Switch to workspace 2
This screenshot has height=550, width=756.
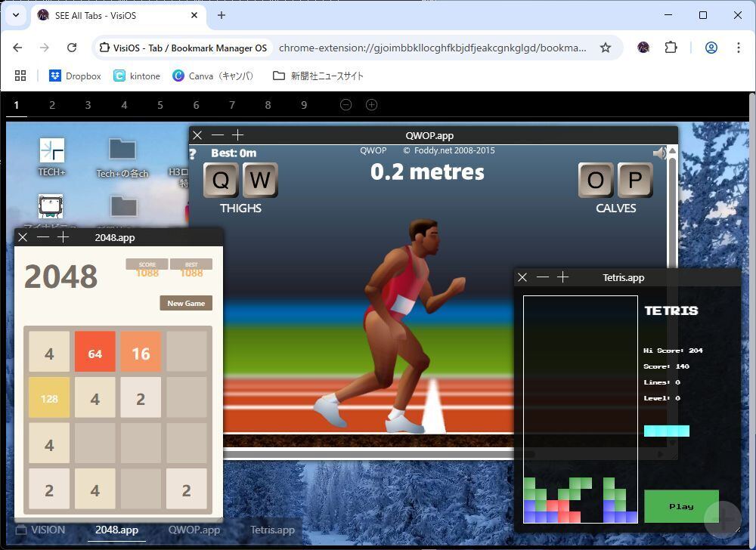coord(52,105)
